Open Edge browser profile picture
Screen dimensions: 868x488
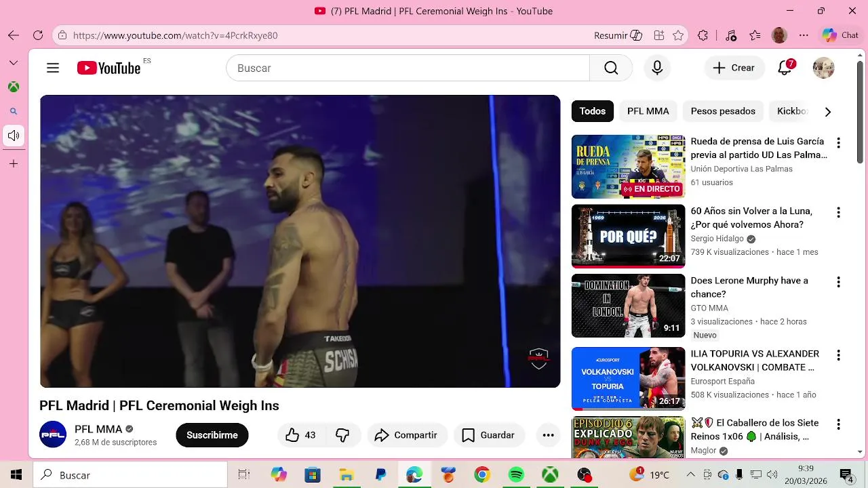pos(779,35)
